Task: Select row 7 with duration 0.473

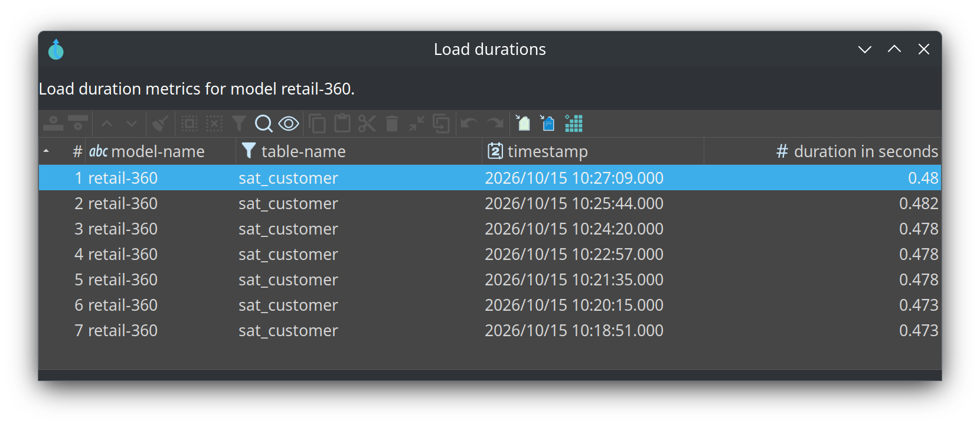Action: (490, 330)
